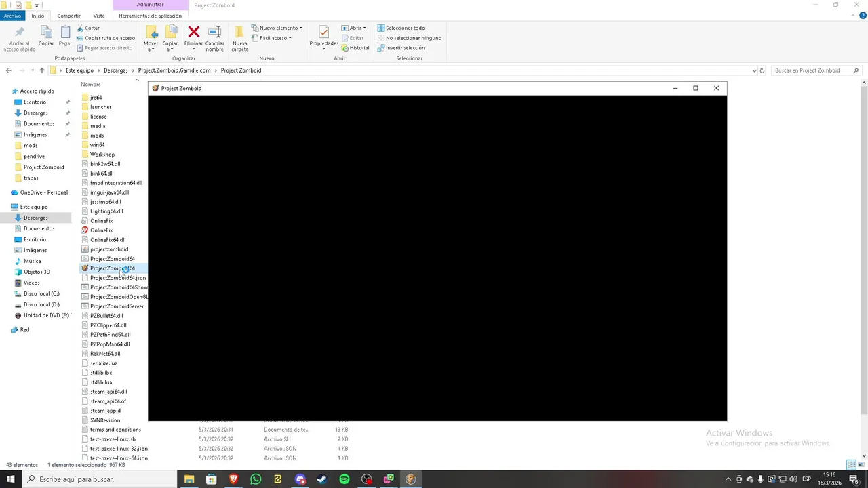The width and height of the screenshot is (868, 488).
Task: Switch to details view layout icon
Action: tap(851, 465)
